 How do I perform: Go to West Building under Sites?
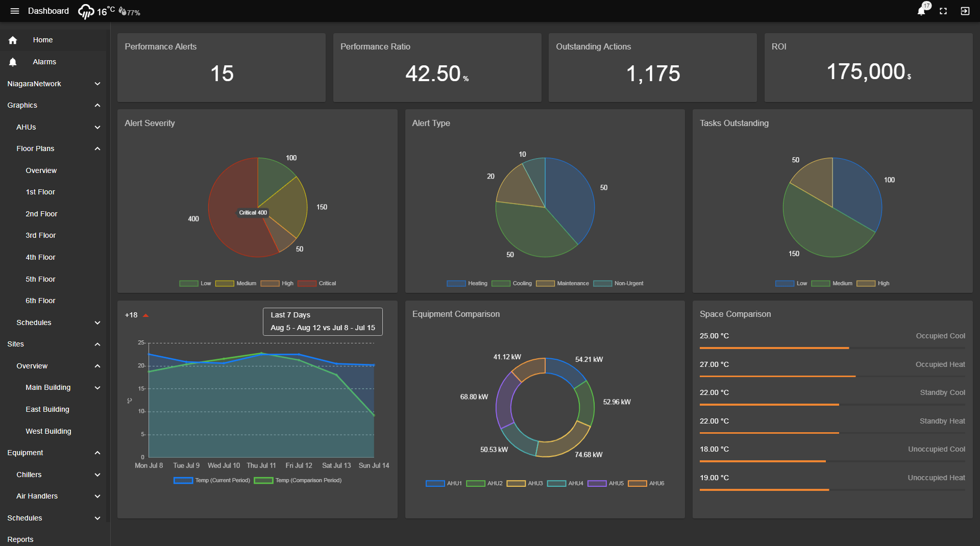(x=48, y=431)
